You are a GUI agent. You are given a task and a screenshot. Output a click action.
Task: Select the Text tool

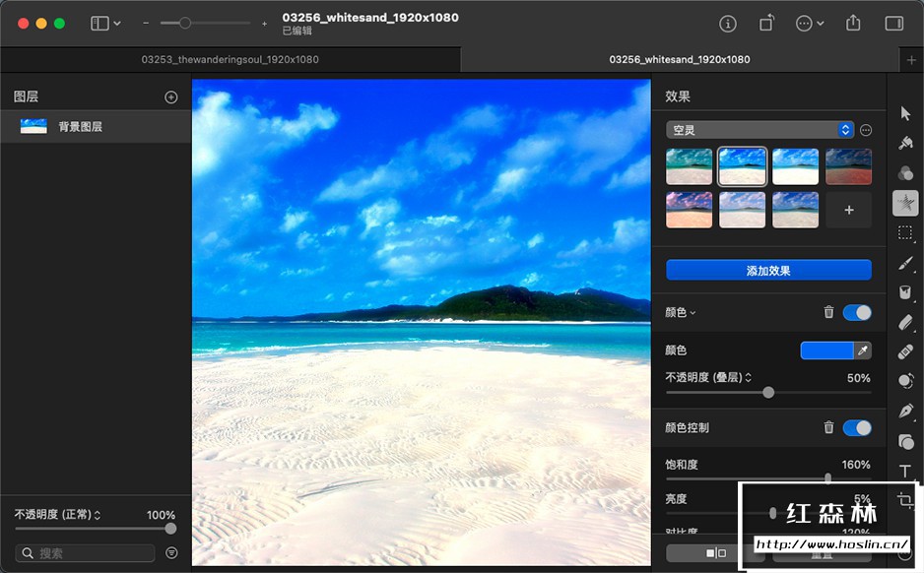pos(904,471)
